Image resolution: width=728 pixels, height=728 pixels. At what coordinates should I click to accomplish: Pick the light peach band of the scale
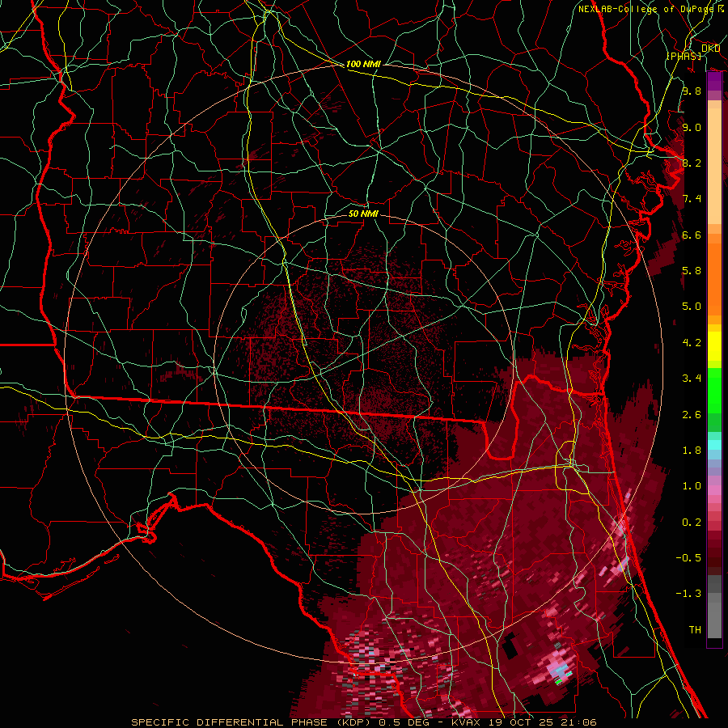coord(714,166)
